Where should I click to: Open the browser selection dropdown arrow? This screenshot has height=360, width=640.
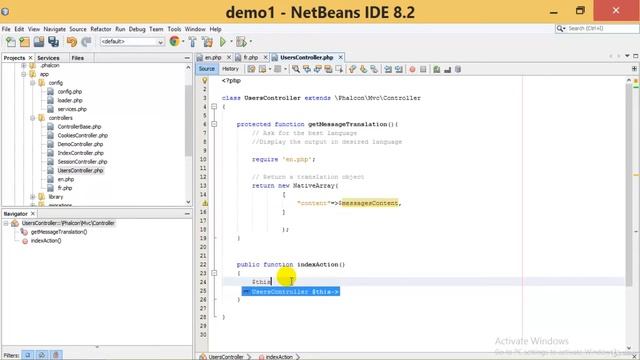tap(183, 42)
